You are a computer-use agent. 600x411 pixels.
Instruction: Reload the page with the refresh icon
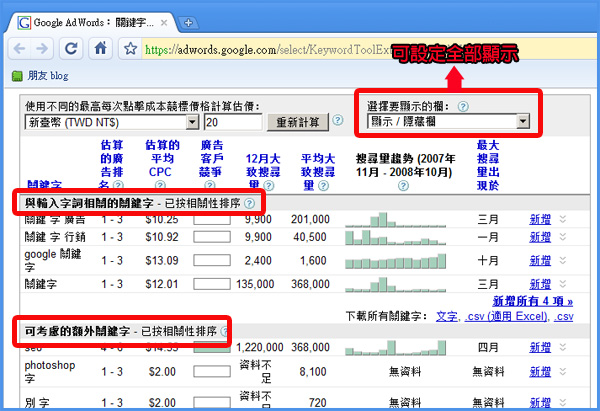coord(71,48)
